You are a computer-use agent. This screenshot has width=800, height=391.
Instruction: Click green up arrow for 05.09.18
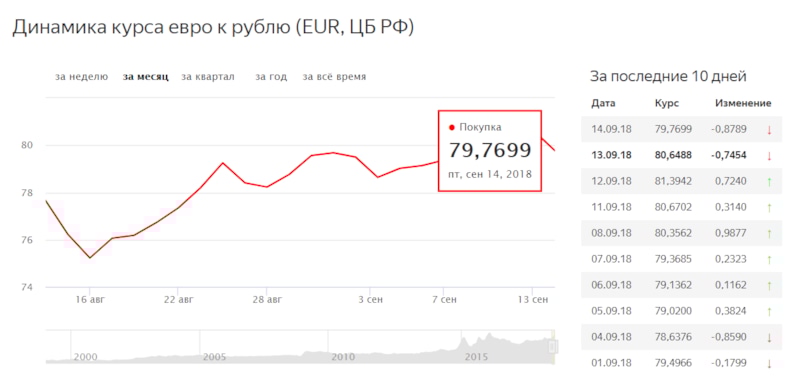769,311
